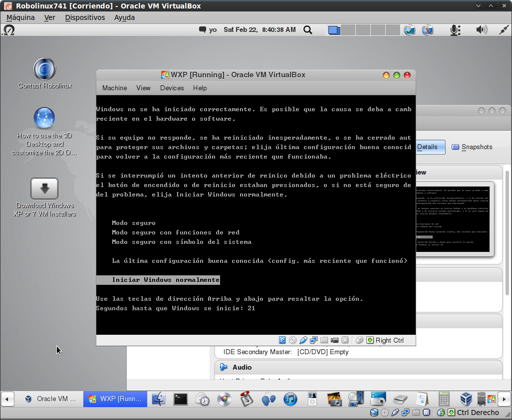The image size is (512, 420).
Task: Open Contact Robolinux desktop icon
Action: click(x=44, y=69)
